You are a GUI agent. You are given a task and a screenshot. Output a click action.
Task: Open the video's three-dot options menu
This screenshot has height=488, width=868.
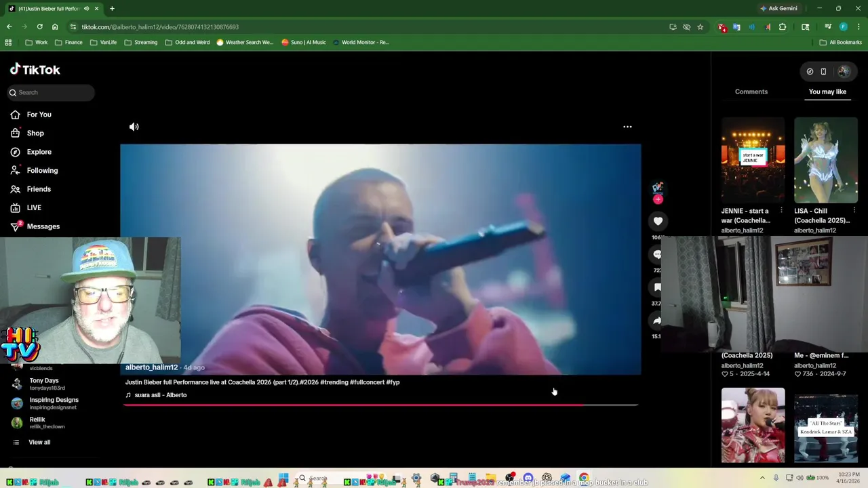(x=627, y=127)
